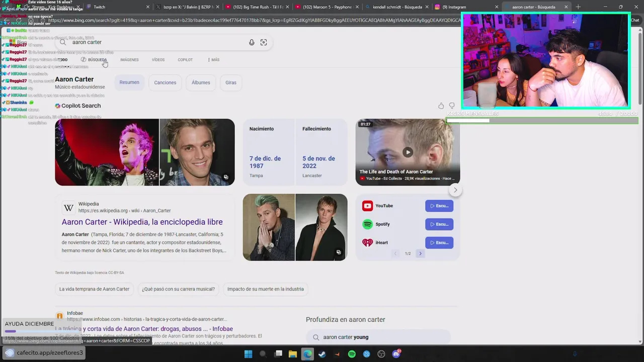Open the young Aaron Carter black jacket photo
This screenshot has height=362, width=644.
click(x=321, y=227)
